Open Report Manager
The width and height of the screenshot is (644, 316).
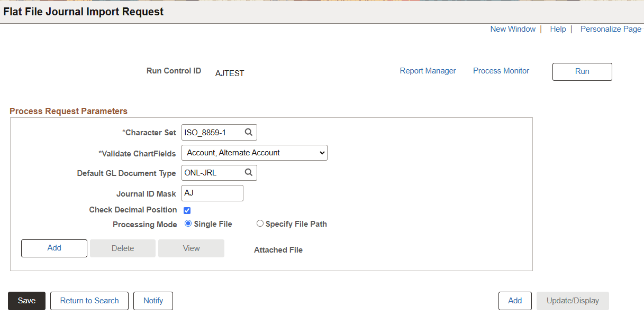point(428,70)
